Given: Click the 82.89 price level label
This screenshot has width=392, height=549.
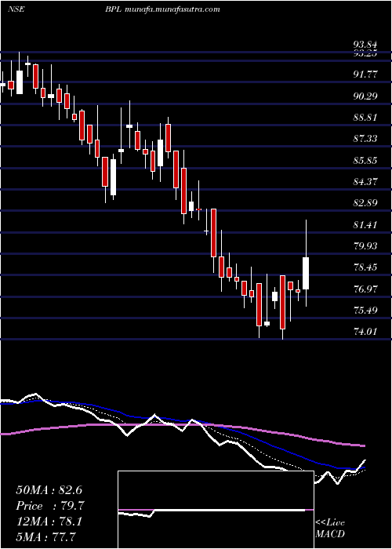Looking at the screenshot, I should (x=365, y=202).
